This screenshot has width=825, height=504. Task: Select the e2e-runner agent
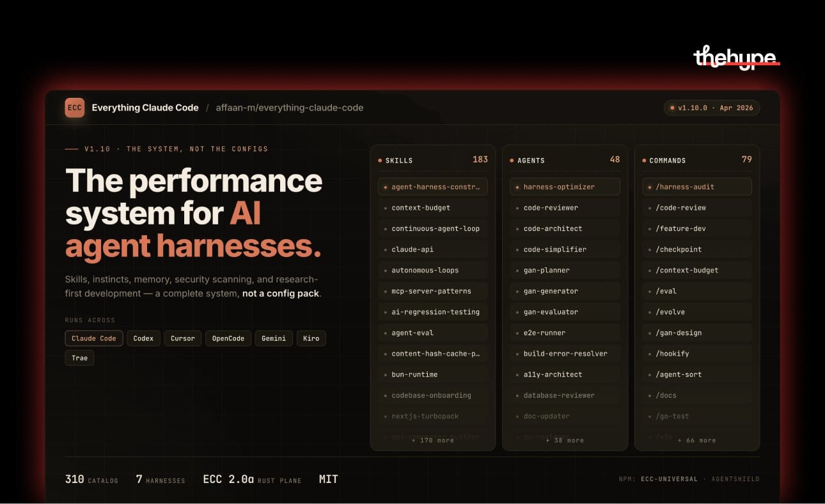565,333
